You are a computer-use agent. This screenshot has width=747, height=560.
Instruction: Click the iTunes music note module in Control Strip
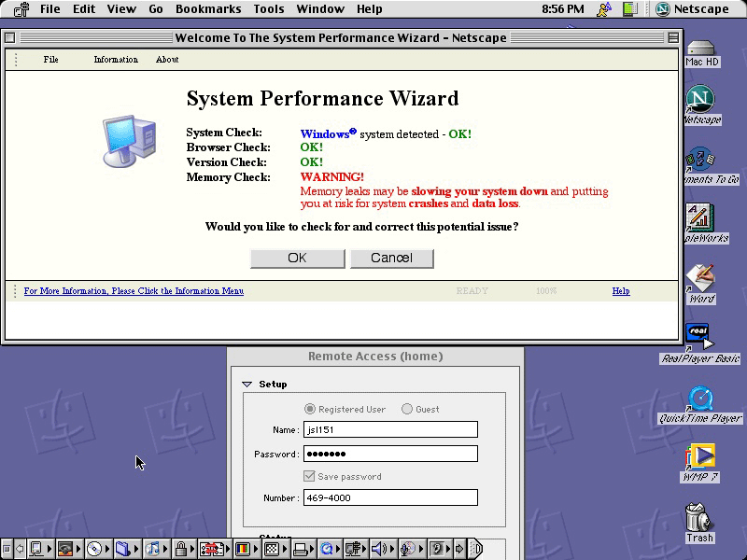(x=152, y=549)
